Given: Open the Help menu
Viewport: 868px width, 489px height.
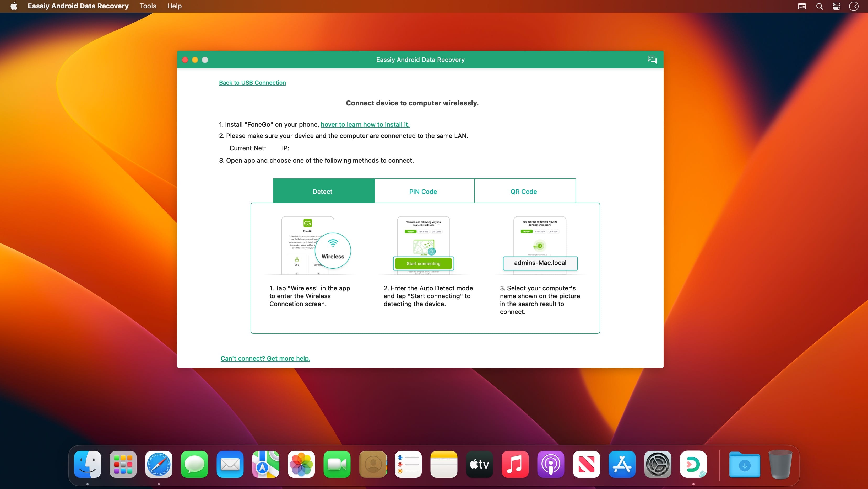Looking at the screenshot, I should (174, 6).
